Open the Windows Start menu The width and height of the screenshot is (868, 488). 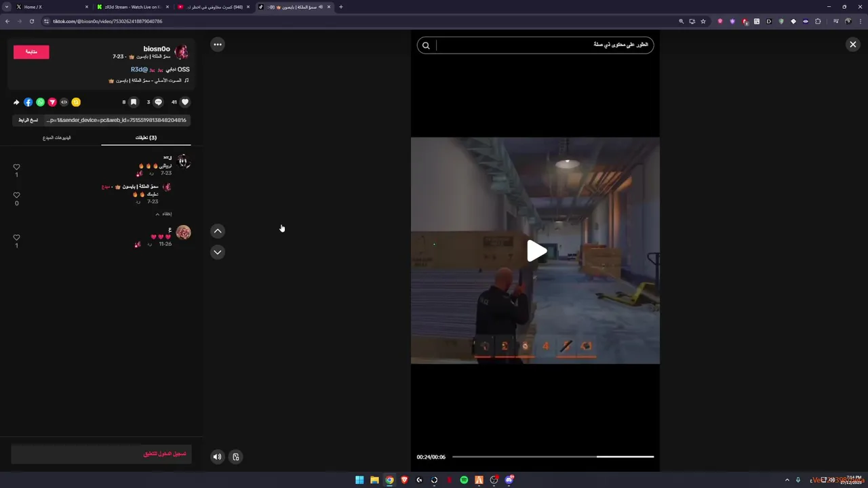click(x=359, y=480)
